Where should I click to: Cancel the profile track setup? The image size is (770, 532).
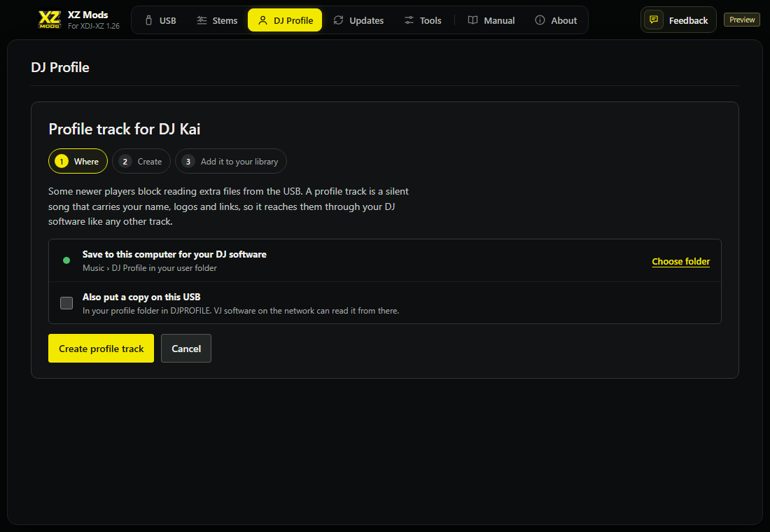(x=186, y=349)
